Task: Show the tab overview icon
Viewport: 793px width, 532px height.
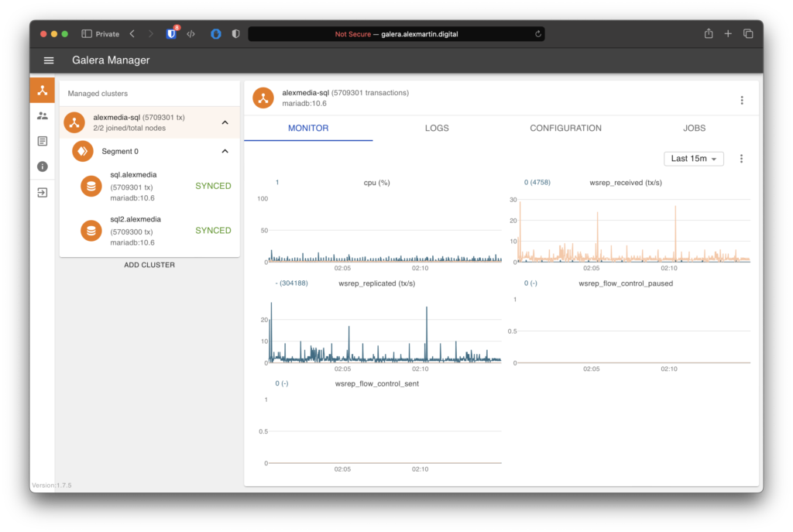Action: (748, 34)
